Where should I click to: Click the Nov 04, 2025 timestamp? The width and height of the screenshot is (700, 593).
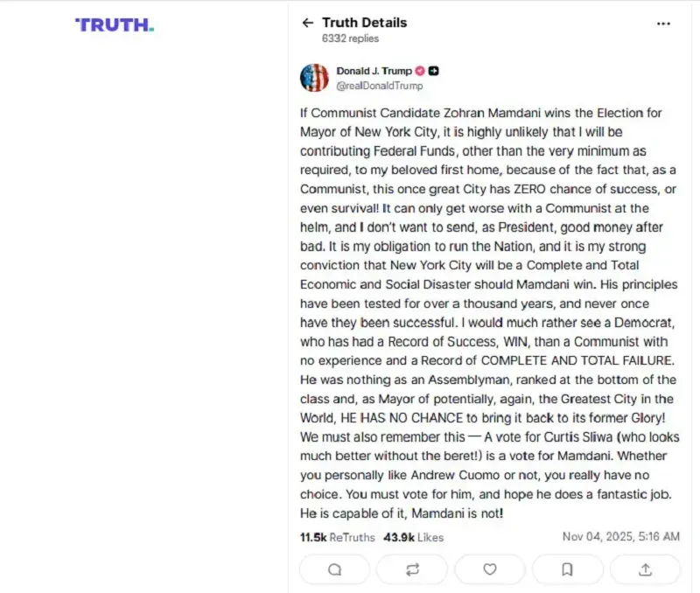(x=620, y=537)
